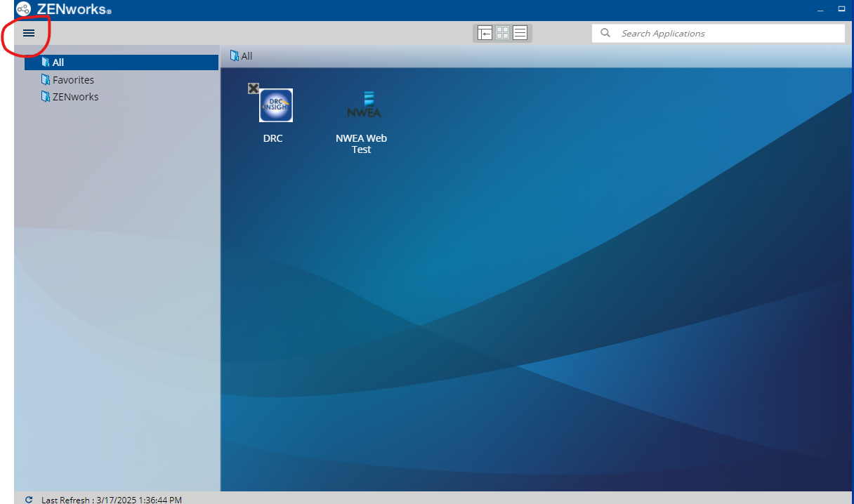The image size is (854, 504).
Task: Switch to list view layout
Action: tap(520, 33)
